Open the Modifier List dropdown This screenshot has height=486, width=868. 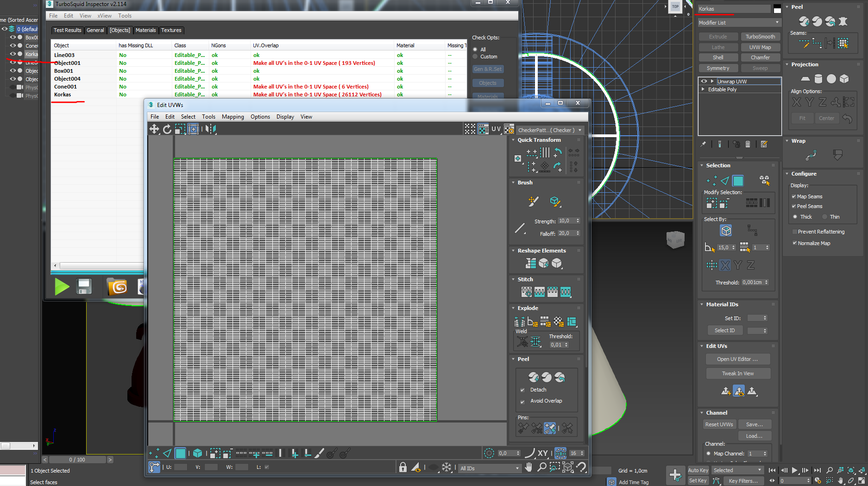[739, 23]
